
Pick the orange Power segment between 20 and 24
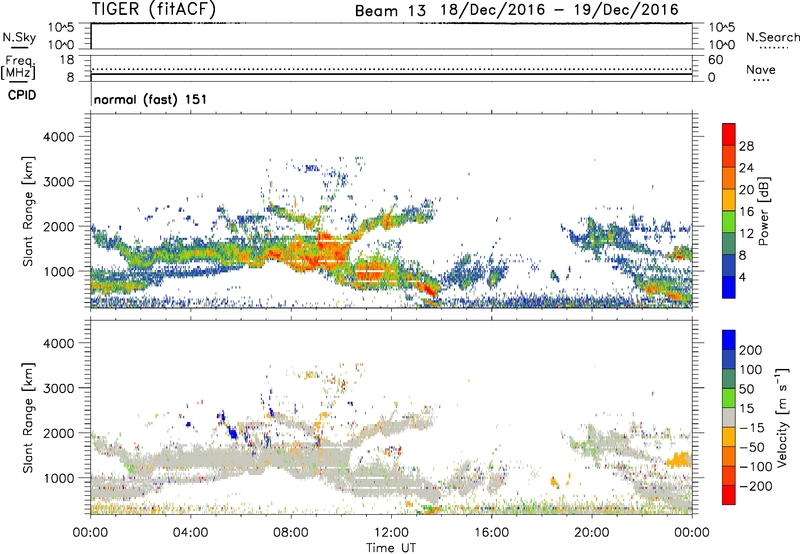729,178
